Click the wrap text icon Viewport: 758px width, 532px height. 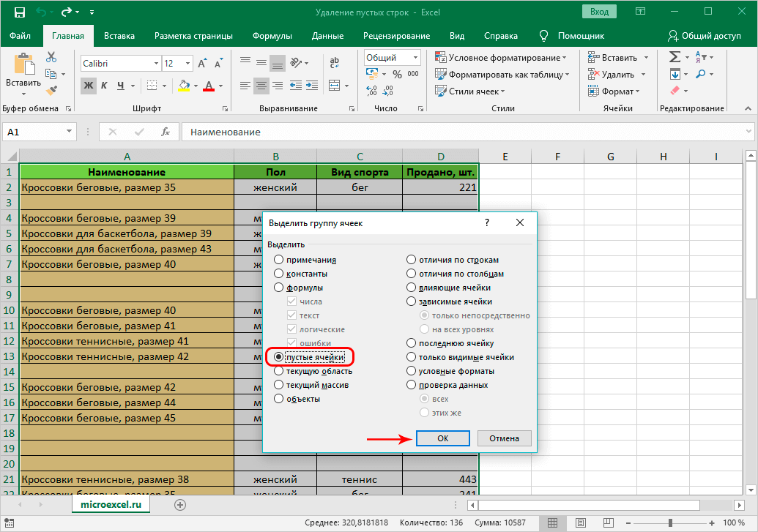[x=335, y=62]
